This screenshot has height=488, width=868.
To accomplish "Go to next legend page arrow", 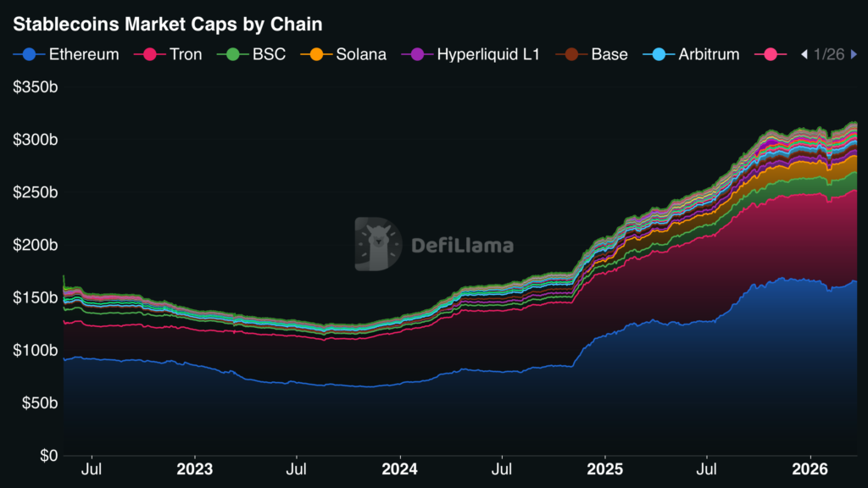I will [854, 54].
